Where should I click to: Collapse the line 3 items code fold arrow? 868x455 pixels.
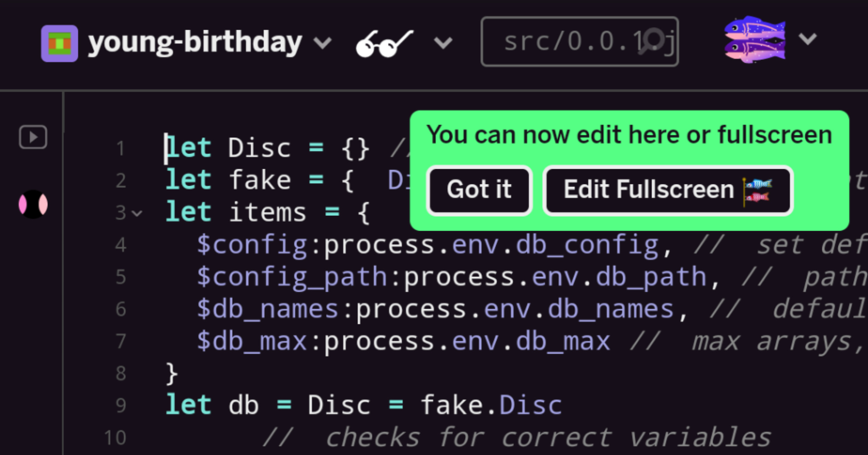pyautogui.click(x=137, y=213)
